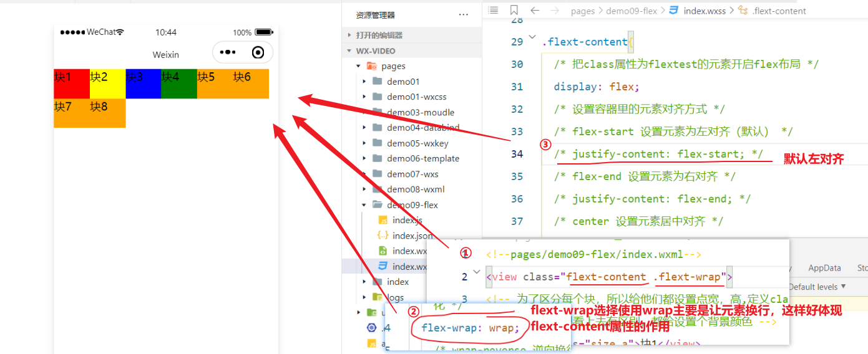Image resolution: width=868 pixels, height=354 pixels.
Task: Click the battery icon in simulator status bar
Action: coord(263,32)
